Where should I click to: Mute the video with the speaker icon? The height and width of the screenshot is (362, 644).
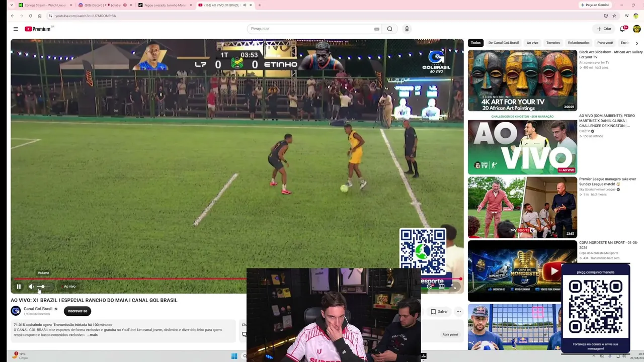point(31,287)
